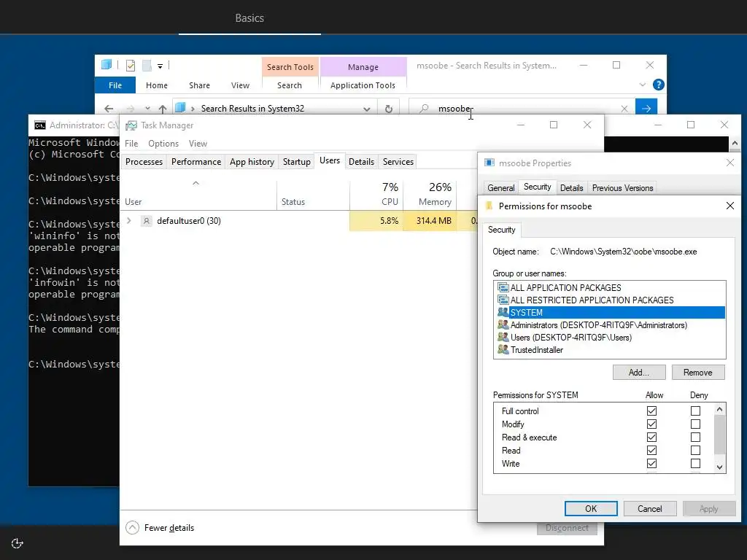Click the msoobe Properties title icon
Screen dimensions: 747x560
tap(489, 163)
